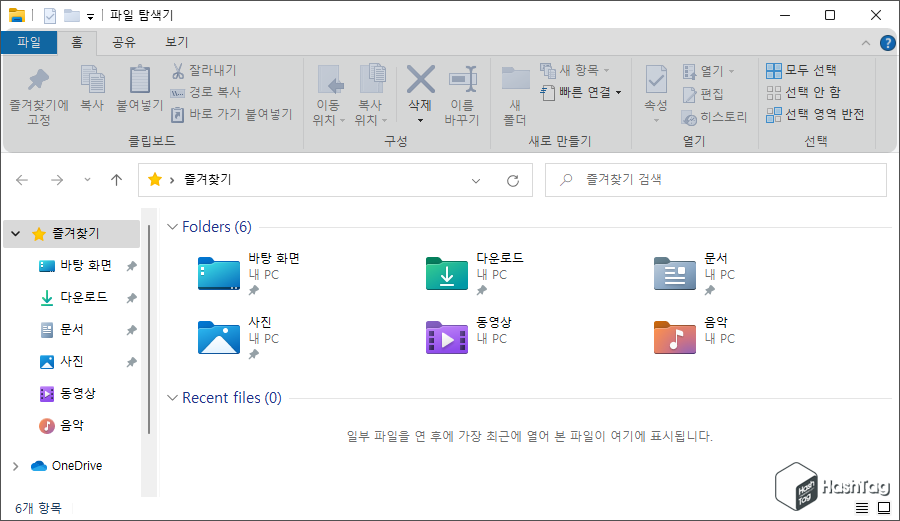Open the address bar history dropdown
The image size is (900, 521).
coord(476,181)
